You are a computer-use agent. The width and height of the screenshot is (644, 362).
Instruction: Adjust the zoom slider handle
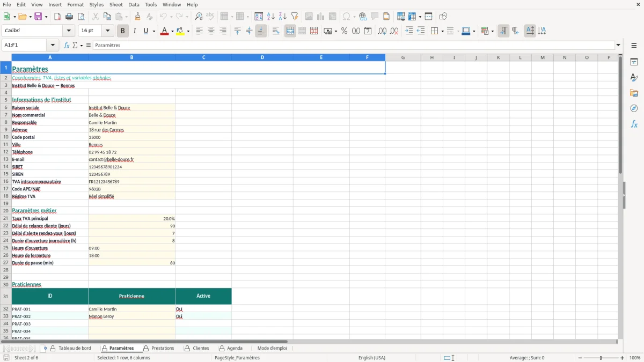pos(601,358)
